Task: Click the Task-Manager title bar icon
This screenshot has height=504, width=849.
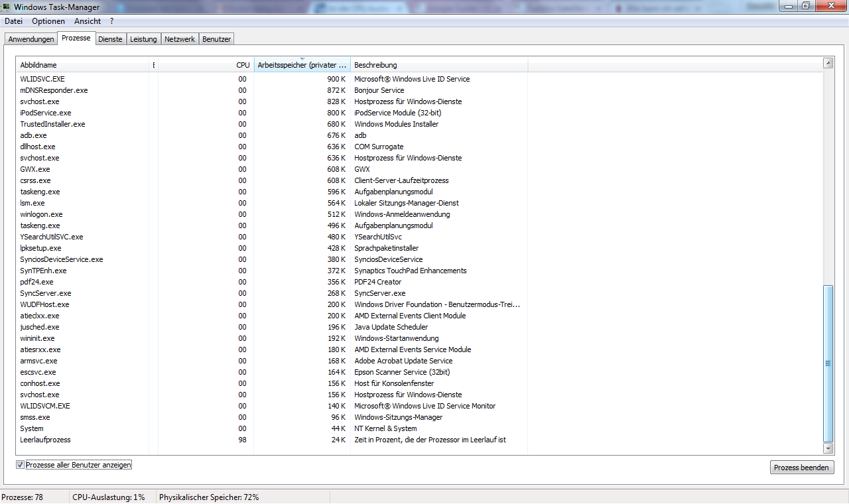Action: [5, 6]
